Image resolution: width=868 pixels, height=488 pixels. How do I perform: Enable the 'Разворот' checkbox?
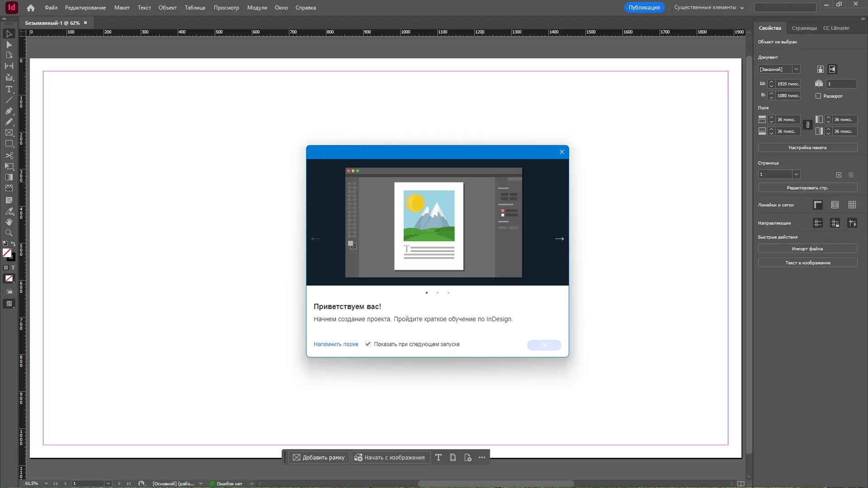click(x=818, y=96)
